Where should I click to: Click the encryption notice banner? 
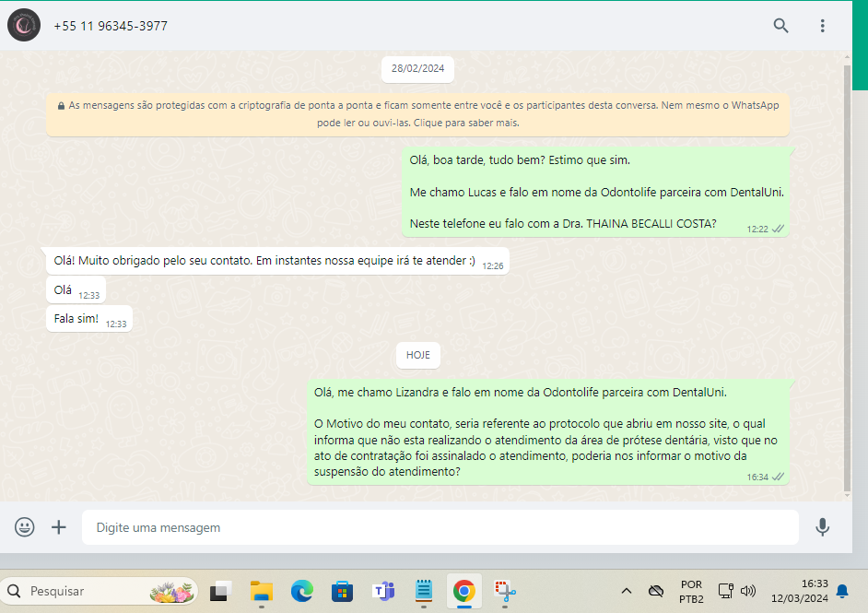click(418, 114)
